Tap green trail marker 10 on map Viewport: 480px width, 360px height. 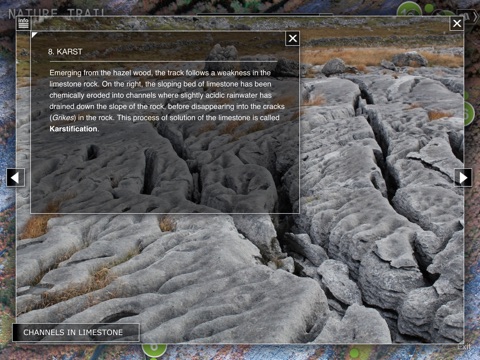[408, 9]
